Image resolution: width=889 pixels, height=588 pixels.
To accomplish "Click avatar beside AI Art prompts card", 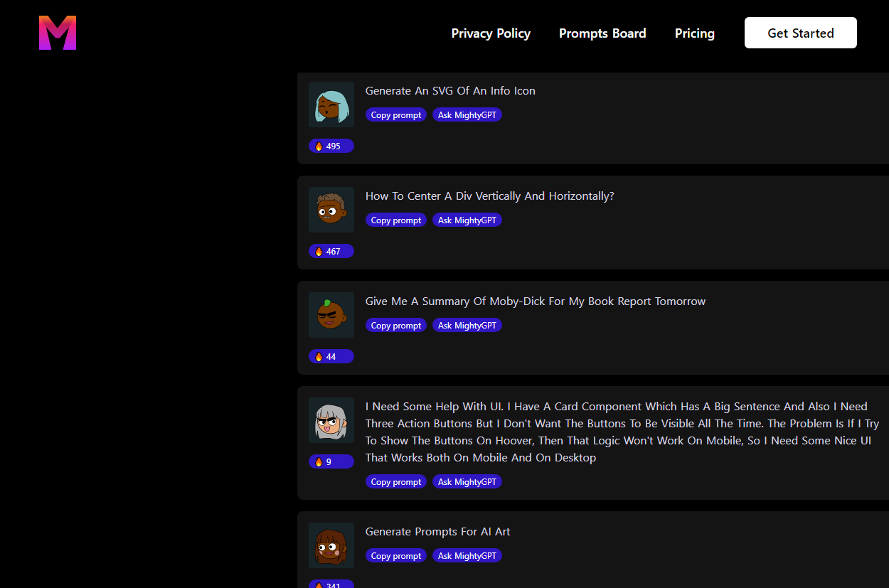I will [x=331, y=545].
